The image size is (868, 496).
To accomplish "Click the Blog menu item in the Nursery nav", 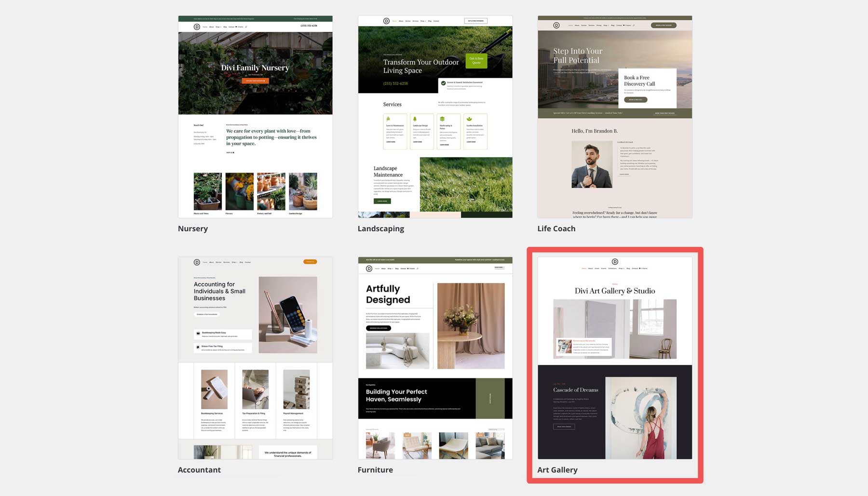I will 224,27.
